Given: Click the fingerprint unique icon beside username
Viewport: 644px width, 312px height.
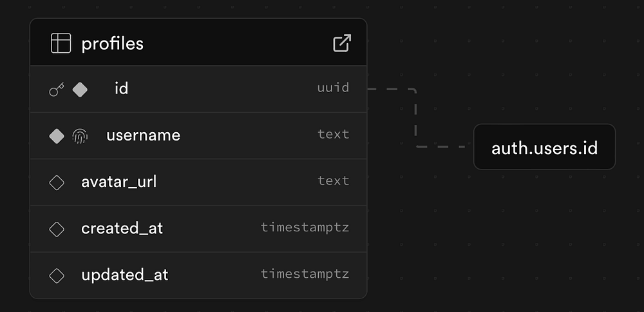Looking at the screenshot, I should (x=80, y=136).
